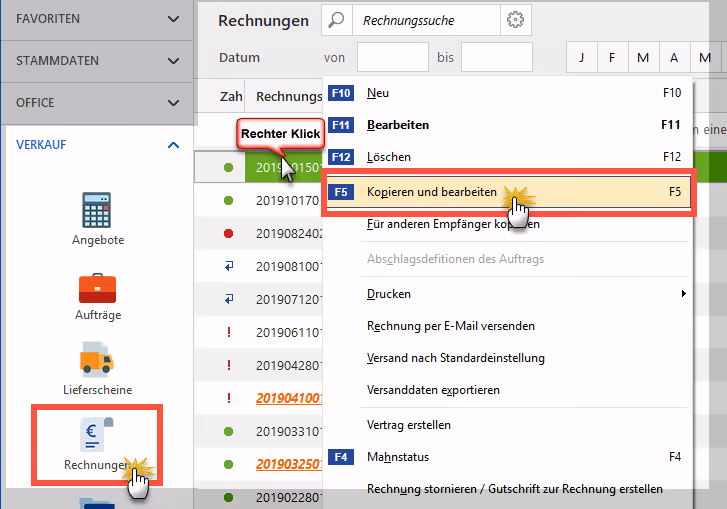Click the Datum bis input field
The width and height of the screenshot is (727, 509).
coord(497,57)
